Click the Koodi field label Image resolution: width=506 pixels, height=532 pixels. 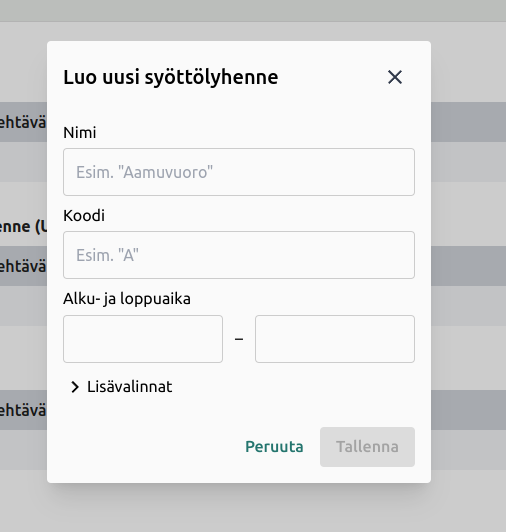click(x=84, y=215)
